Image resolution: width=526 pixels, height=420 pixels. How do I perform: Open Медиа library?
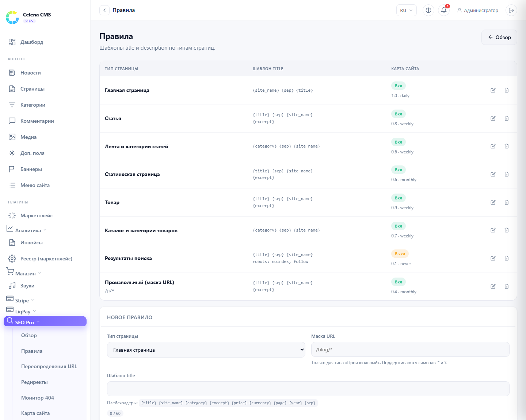(45, 137)
